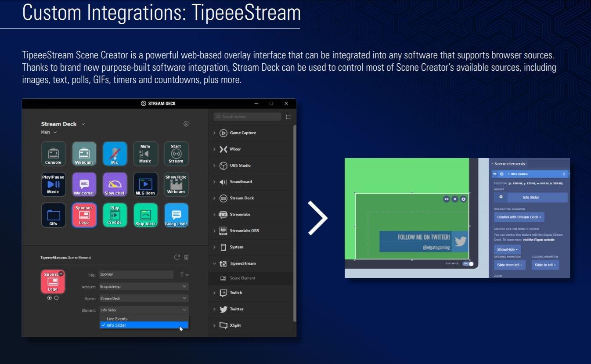Click inside the Search Actions field

pyautogui.click(x=247, y=116)
